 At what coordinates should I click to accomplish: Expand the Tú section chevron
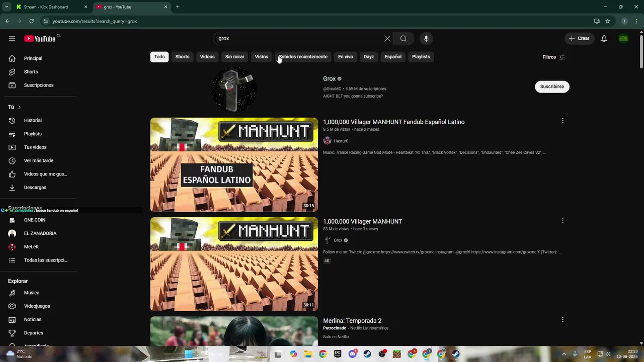(19, 107)
